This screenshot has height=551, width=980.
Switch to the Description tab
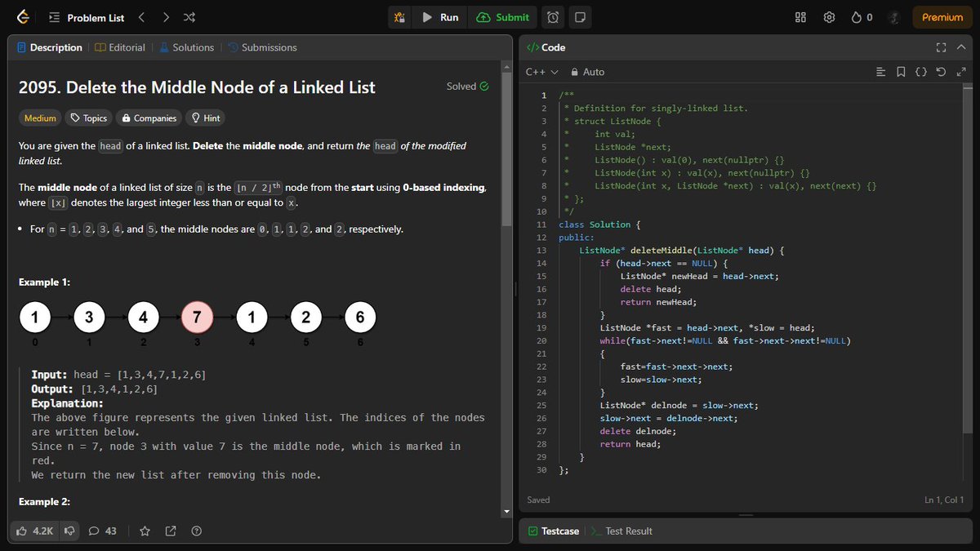click(50, 47)
